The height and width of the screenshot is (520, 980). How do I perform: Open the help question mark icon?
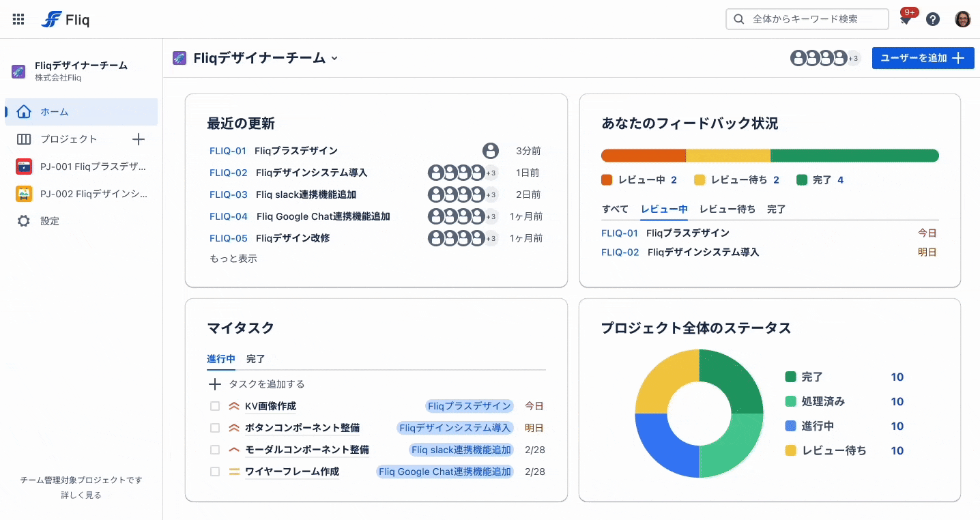(933, 19)
